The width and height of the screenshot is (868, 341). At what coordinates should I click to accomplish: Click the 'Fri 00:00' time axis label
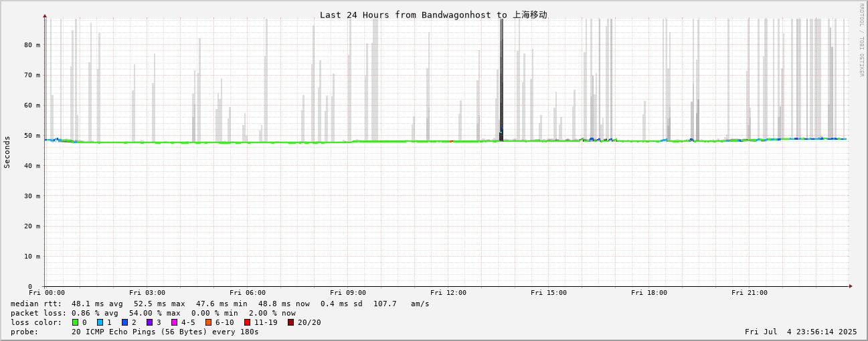47,293
